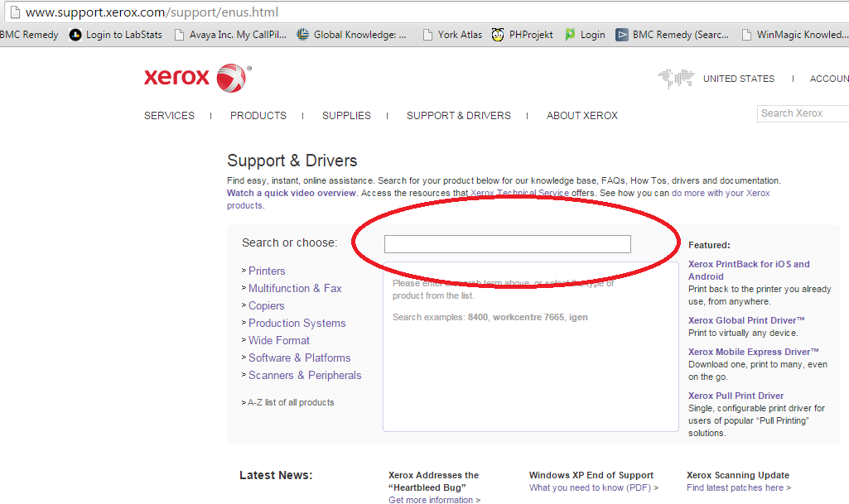849x504 pixels.
Task: Open the PRODUCTS menu
Action: click(258, 116)
